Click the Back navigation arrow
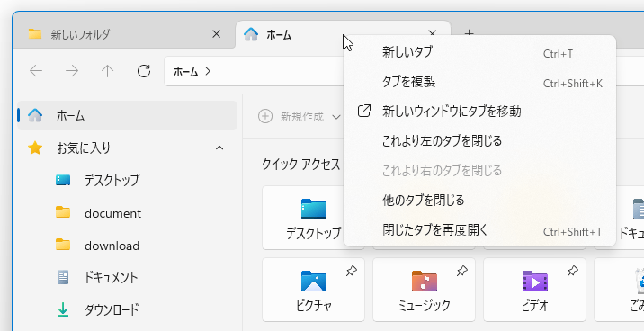The width and height of the screenshot is (644, 331). pyautogui.click(x=36, y=71)
